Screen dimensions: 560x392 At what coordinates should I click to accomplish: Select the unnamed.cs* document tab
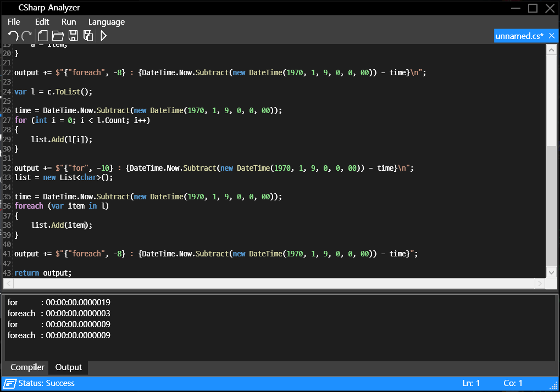(519, 36)
